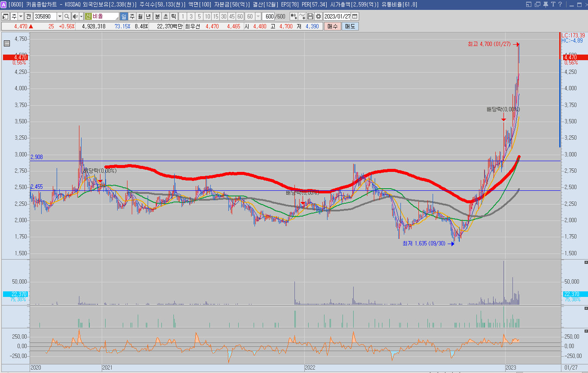Open the calendar date picker icon
The height and width of the screenshot is (373, 588).
pyautogui.click(x=355, y=16)
